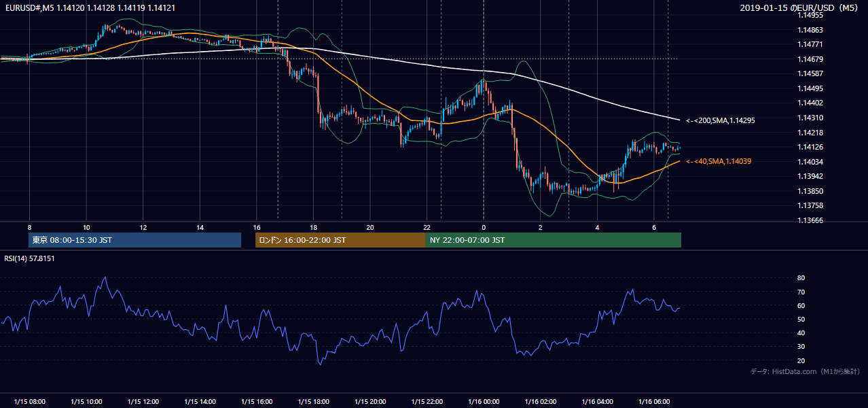
Task: Click the 1.14679 price axis label
Action: coord(810,59)
